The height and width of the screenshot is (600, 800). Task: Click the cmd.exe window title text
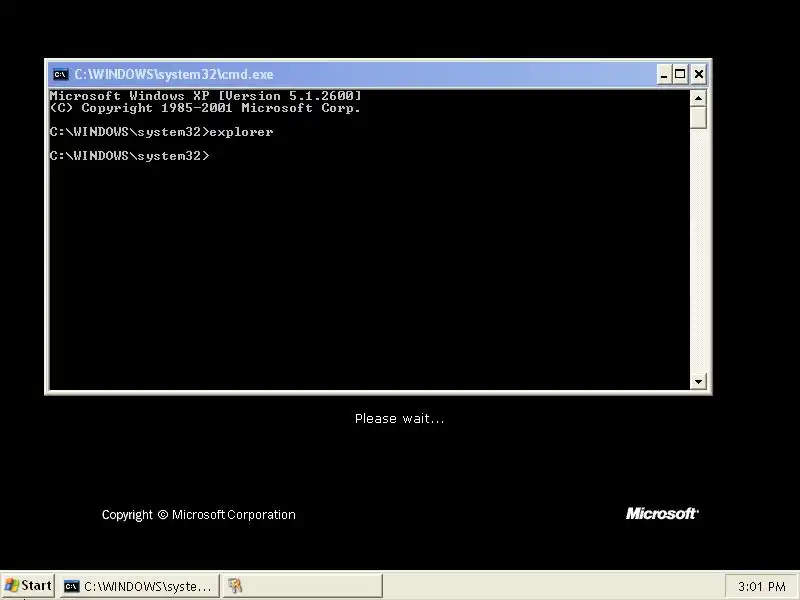[174, 74]
